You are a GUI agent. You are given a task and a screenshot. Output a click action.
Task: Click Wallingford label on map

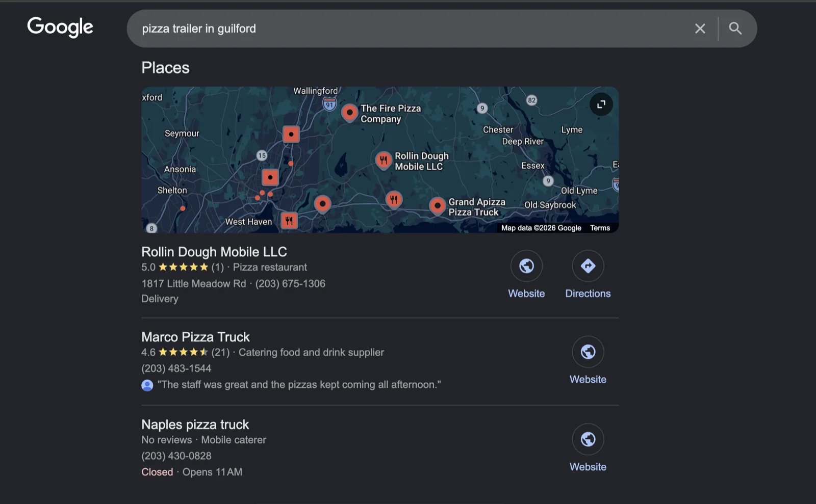pyautogui.click(x=315, y=91)
